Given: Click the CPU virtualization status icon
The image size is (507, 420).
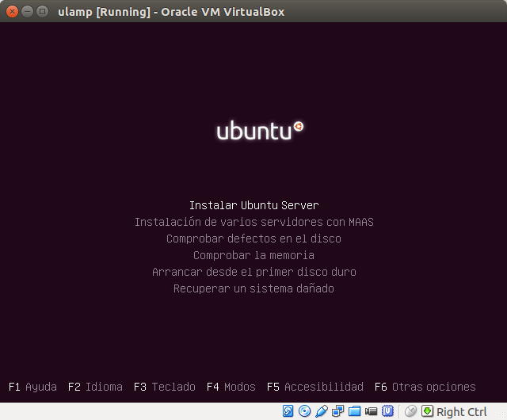Looking at the screenshot, I should 387,411.
